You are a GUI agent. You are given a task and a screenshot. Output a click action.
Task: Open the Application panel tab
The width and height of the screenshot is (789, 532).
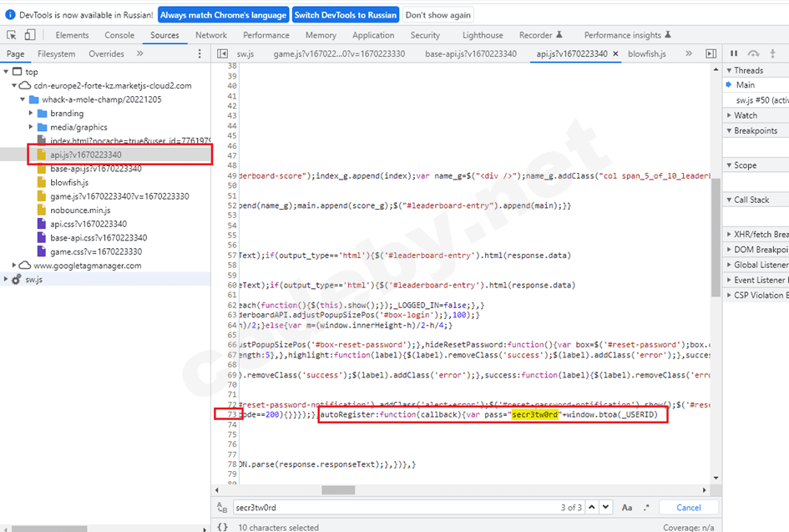[373, 35]
